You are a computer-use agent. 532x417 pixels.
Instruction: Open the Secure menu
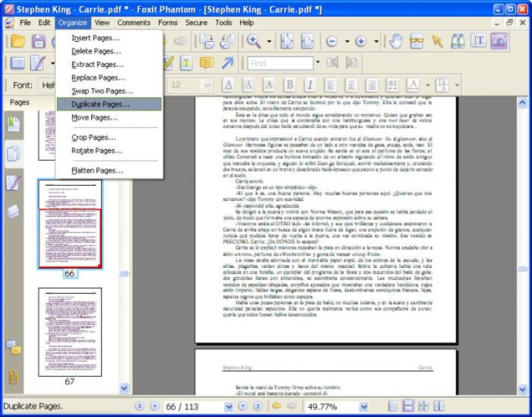[x=196, y=23]
